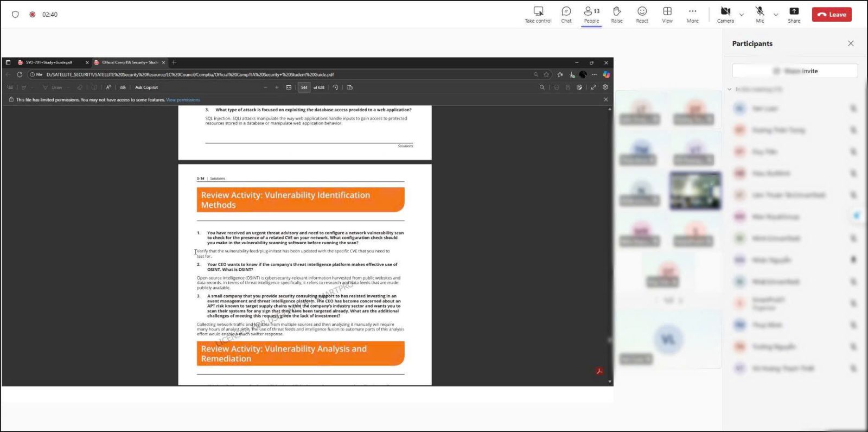Viewport: 868px width, 432px height.
Task: Click the View permissions link
Action: click(183, 100)
